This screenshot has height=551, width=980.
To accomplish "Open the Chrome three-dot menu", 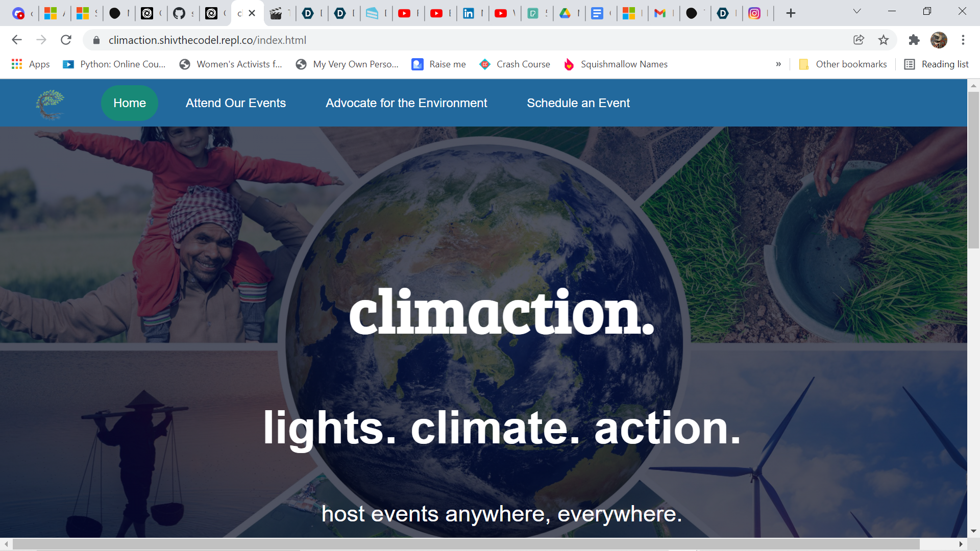I will click(x=963, y=40).
